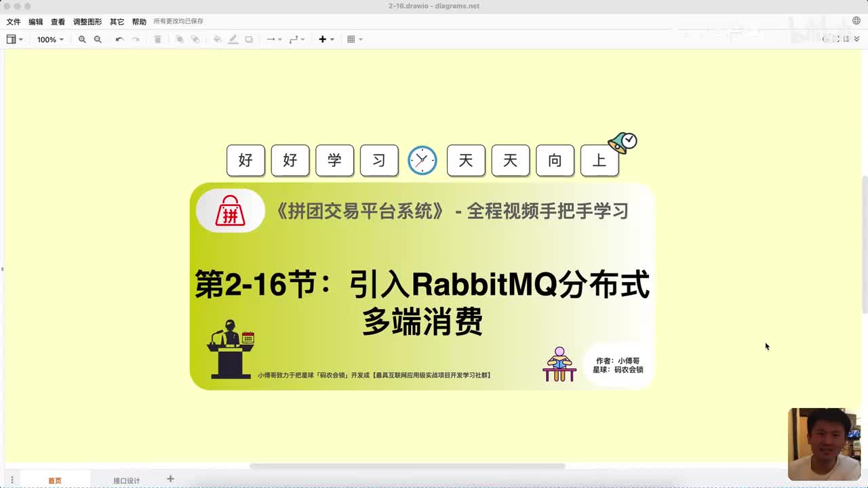
Task: Collapse the toolbar with double chevron
Action: (x=856, y=39)
